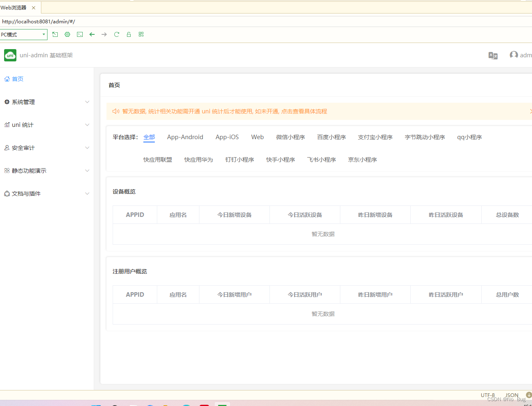The width and height of the screenshot is (532, 406).
Task: Click the chevron next to 静态功能演示
Action: click(x=87, y=171)
